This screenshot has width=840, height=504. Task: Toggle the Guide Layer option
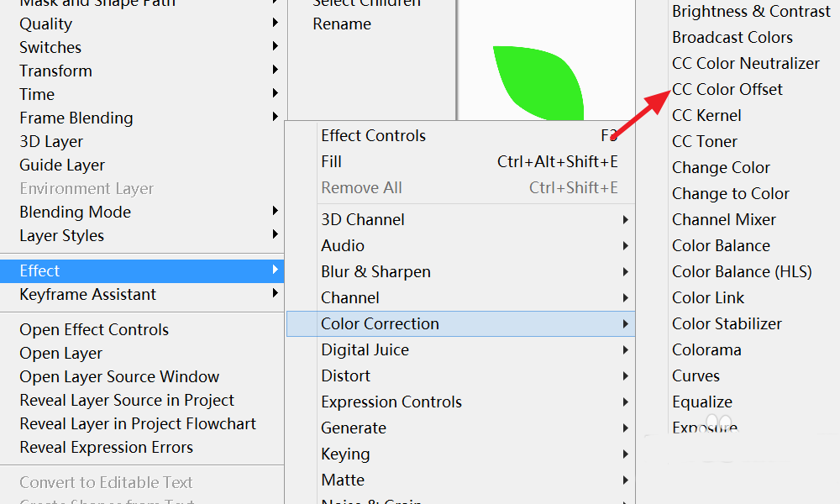62,165
